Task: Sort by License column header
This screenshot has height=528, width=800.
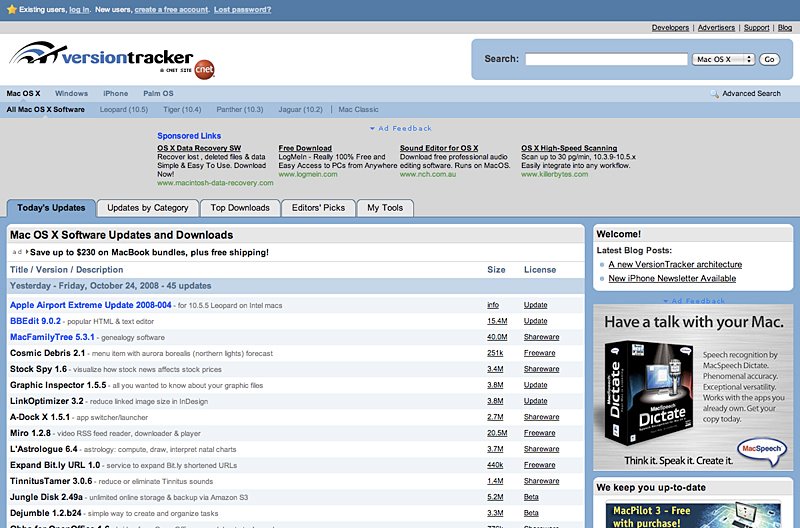Action: click(540, 270)
